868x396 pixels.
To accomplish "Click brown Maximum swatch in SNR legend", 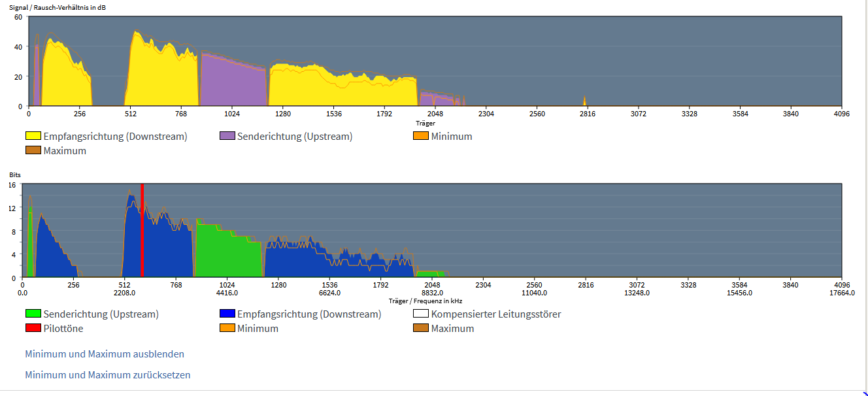I will [33, 151].
